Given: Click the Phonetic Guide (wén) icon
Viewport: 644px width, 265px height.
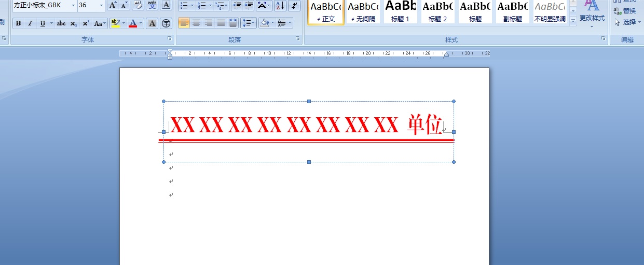Looking at the screenshot, I should (x=152, y=5).
